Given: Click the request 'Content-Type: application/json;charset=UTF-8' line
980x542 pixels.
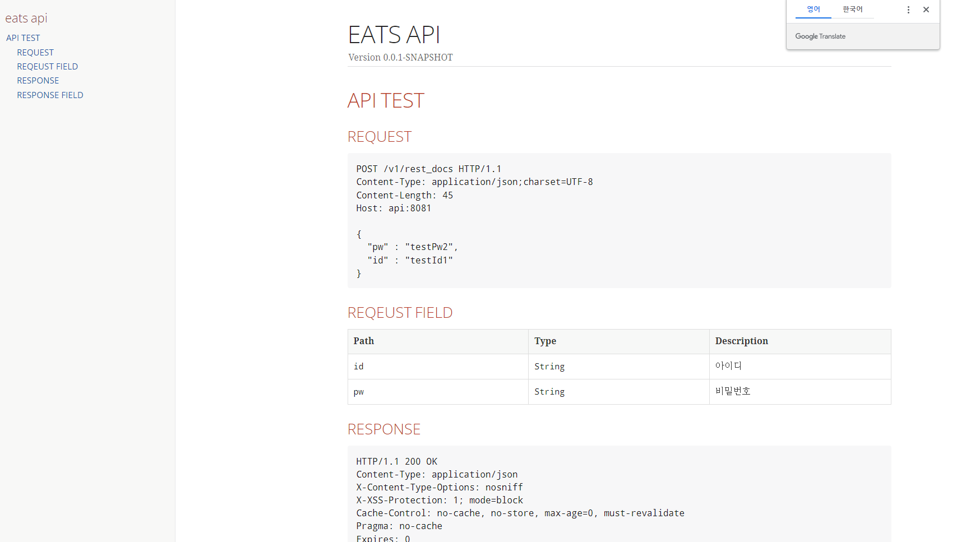Looking at the screenshot, I should tap(474, 182).
